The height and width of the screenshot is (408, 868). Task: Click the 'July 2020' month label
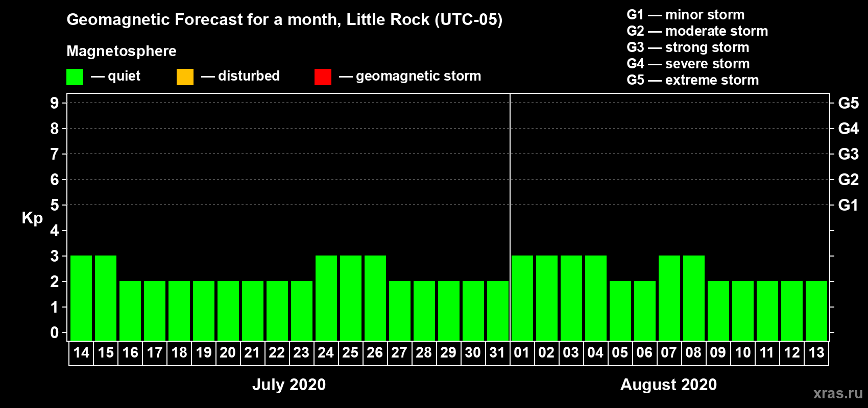(289, 385)
